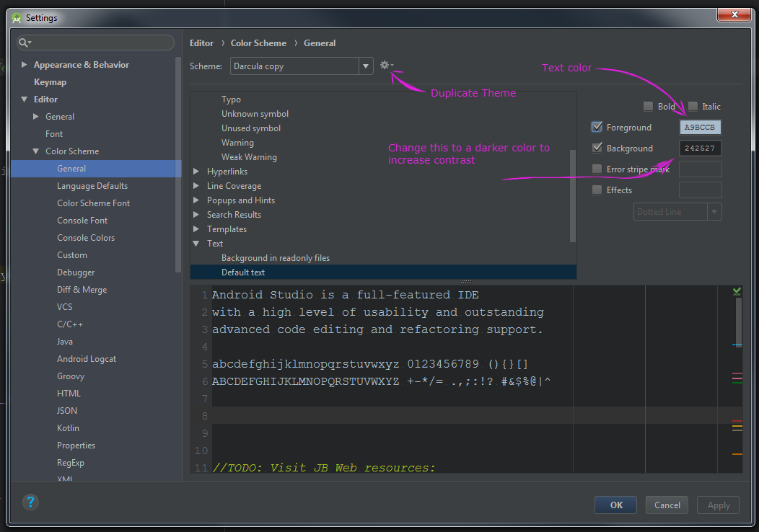
Task: Toggle the Background checkbox
Action: (597, 148)
